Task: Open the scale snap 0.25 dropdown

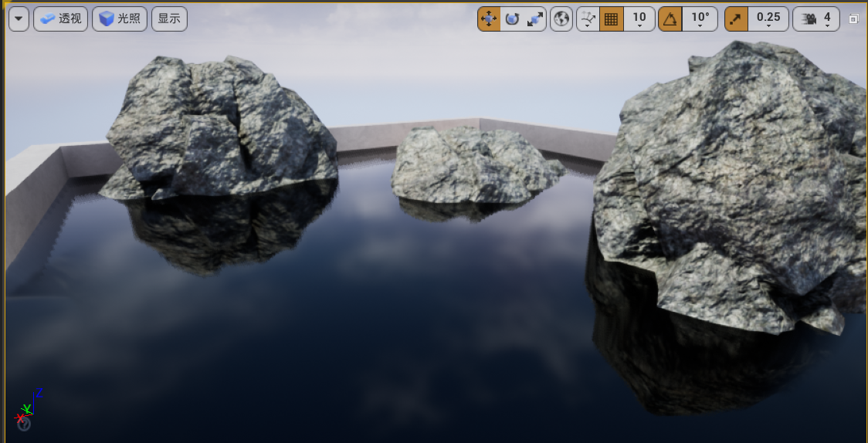Action: (768, 19)
